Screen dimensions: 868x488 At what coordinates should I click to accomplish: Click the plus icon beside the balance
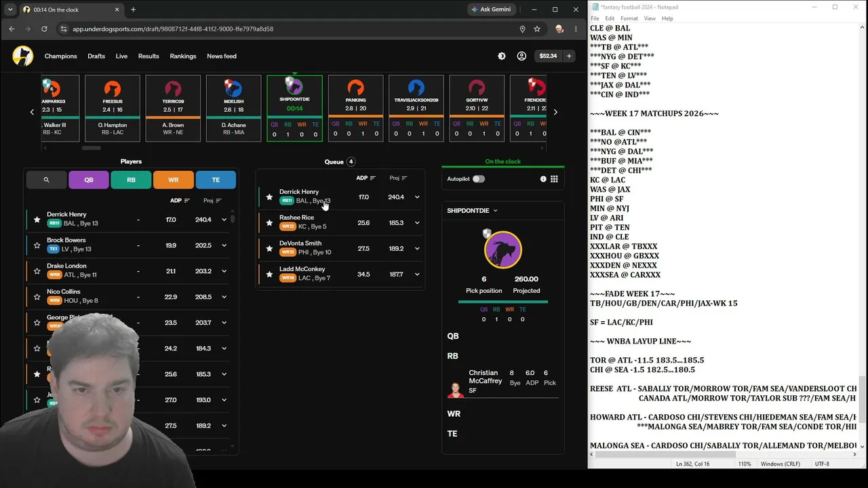click(x=569, y=56)
